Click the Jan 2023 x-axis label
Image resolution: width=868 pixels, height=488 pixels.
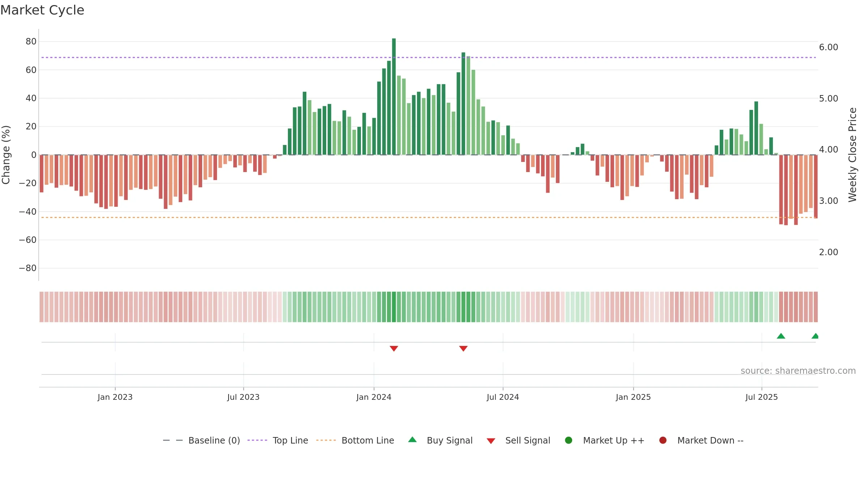115,397
